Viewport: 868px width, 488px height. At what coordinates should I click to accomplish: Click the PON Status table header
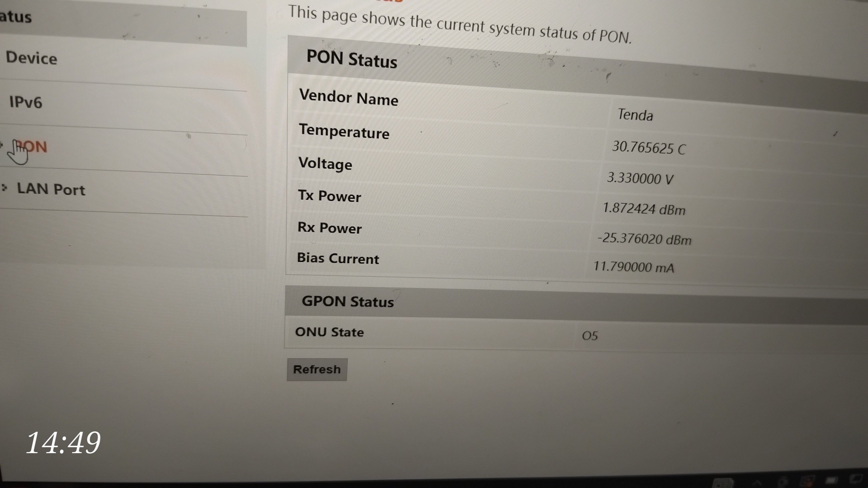point(351,59)
